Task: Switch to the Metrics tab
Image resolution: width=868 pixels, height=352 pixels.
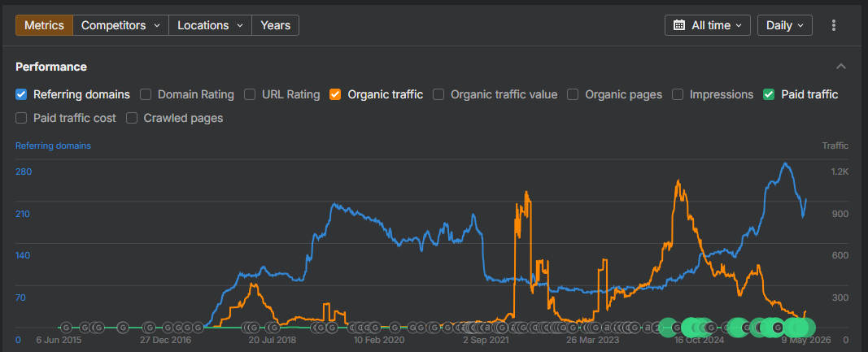Action: tap(44, 25)
